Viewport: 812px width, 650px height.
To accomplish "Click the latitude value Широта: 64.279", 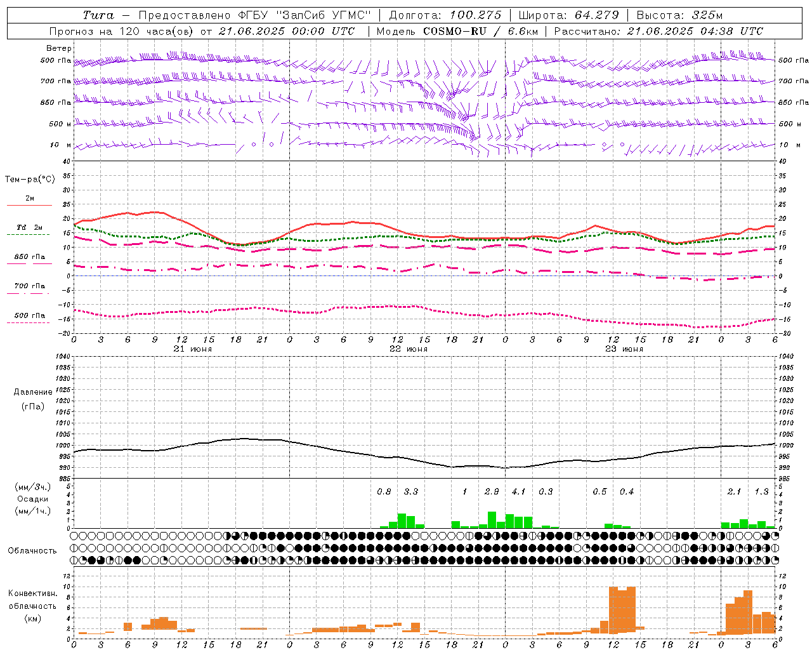I will (568, 15).
